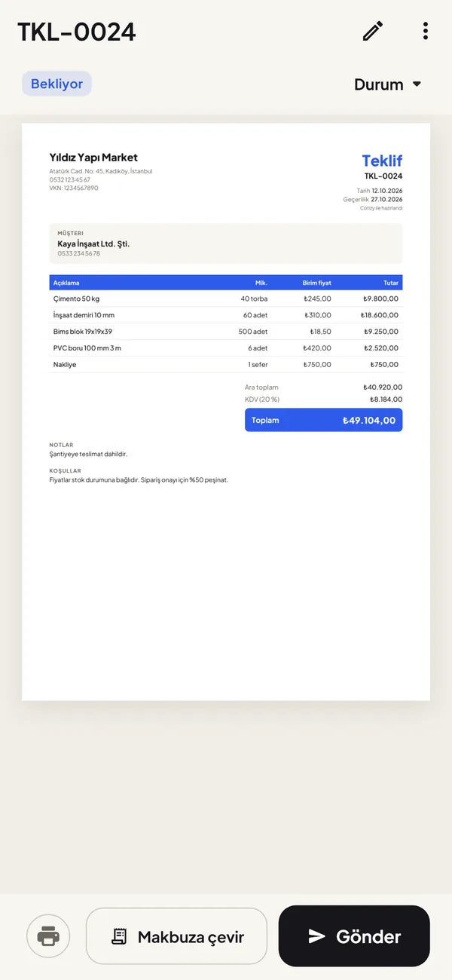Tap the İnşaat demiri 10 mm line item
The height and width of the screenshot is (980, 452).
pyautogui.click(x=84, y=315)
